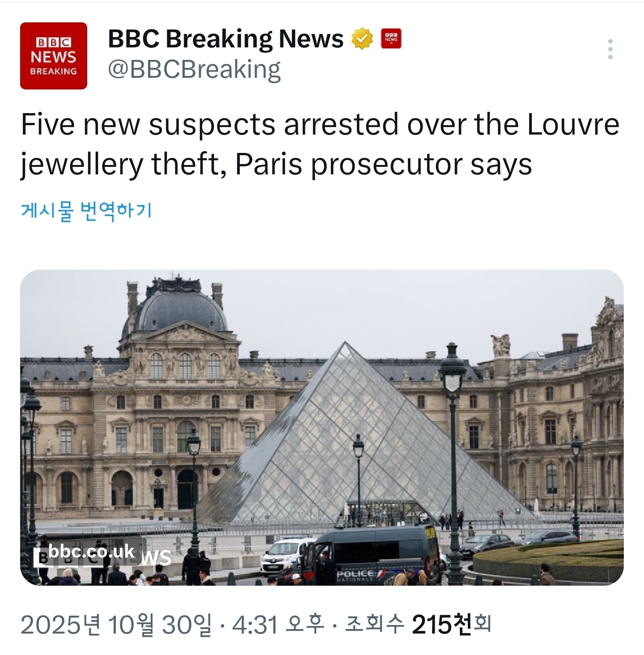Open the three-dot more options menu

click(610, 49)
